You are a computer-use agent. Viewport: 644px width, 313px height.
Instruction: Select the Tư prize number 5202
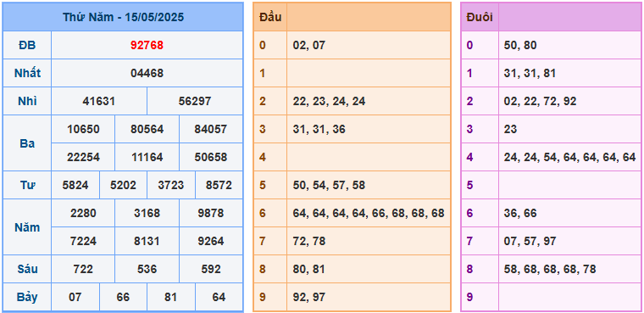click(123, 185)
